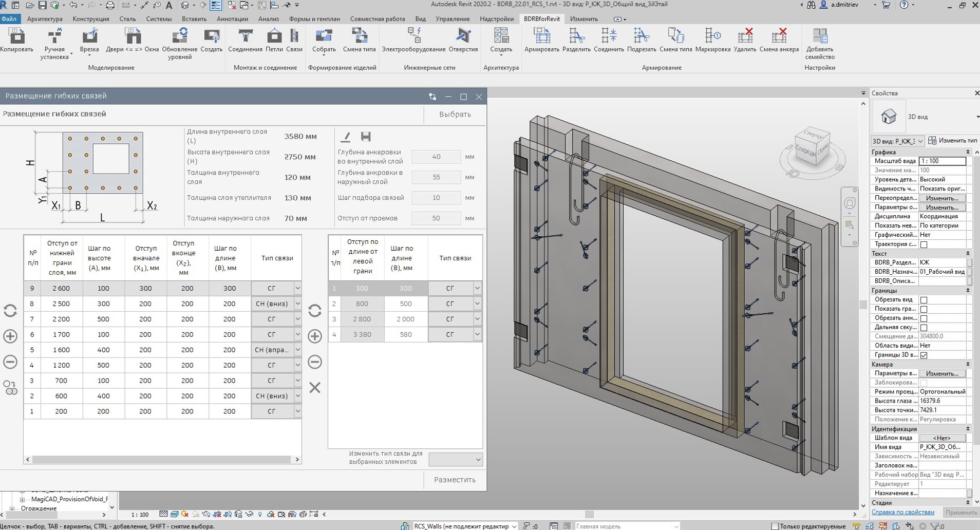Viewport: 980px width, 530px height.
Task: Open the Файл menu
Action: (x=9, y=19)
